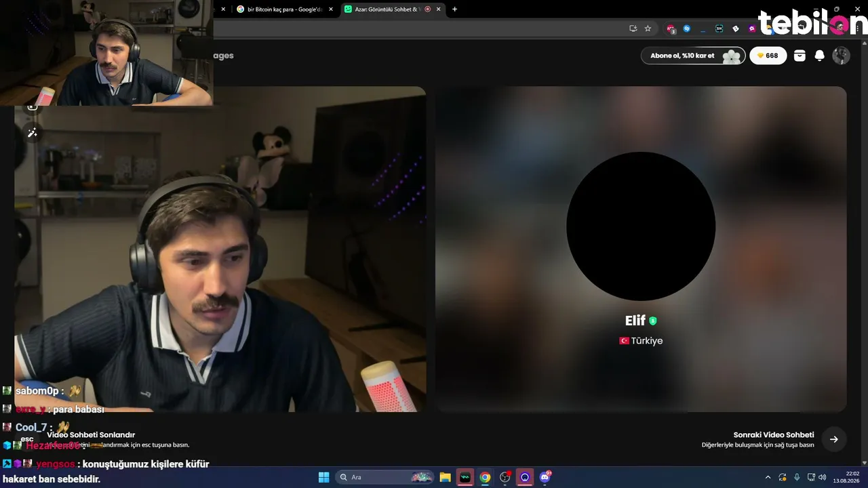Click the local webcam video preview
Viewport: 868px width, 488px height.
tap(220, 249)
